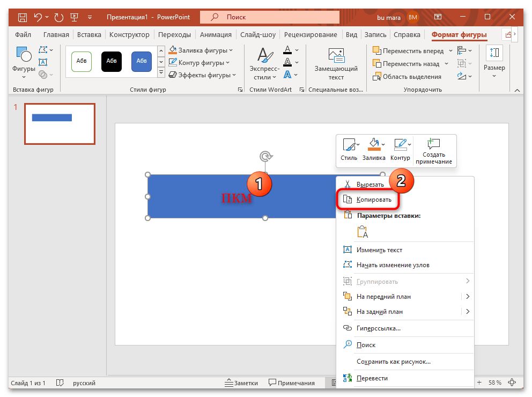This screenshot has width=532, height=397.
Task: Switch to the Переходы tab
Action: pos(174,35)
